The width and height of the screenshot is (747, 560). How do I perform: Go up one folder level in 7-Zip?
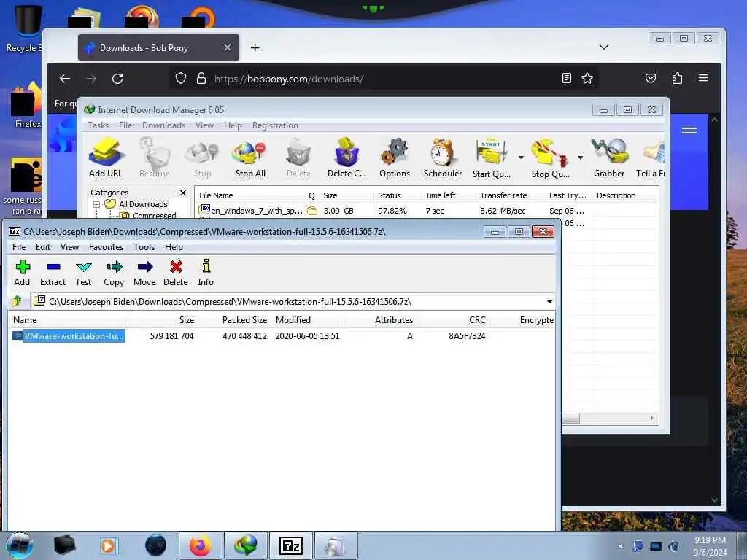pos(18,301)
